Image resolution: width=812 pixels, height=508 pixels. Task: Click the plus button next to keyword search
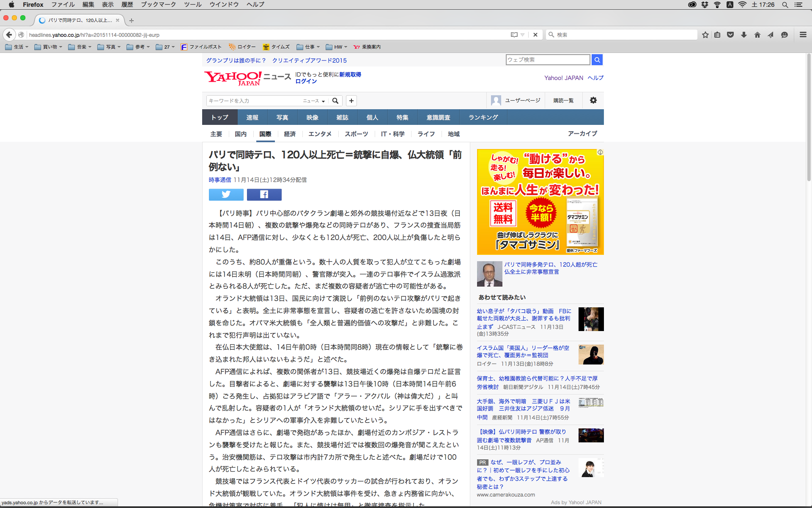click(x=351, y=101)
